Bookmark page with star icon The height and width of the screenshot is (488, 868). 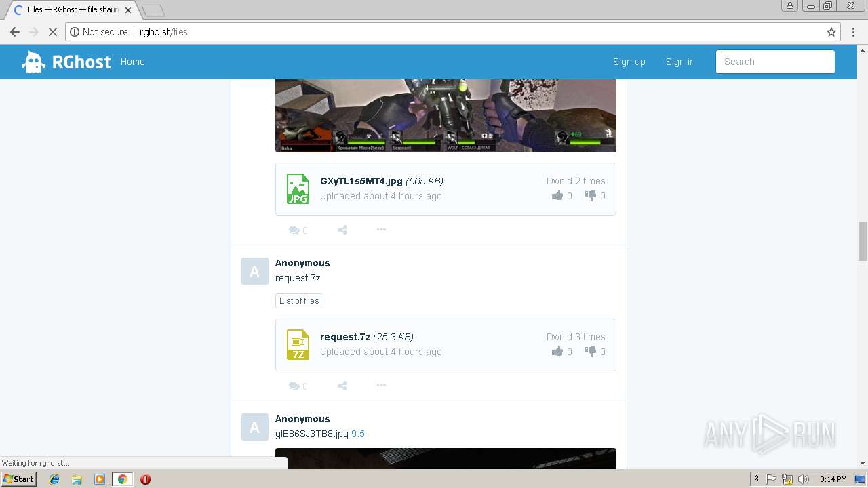[x=831, y=32]
